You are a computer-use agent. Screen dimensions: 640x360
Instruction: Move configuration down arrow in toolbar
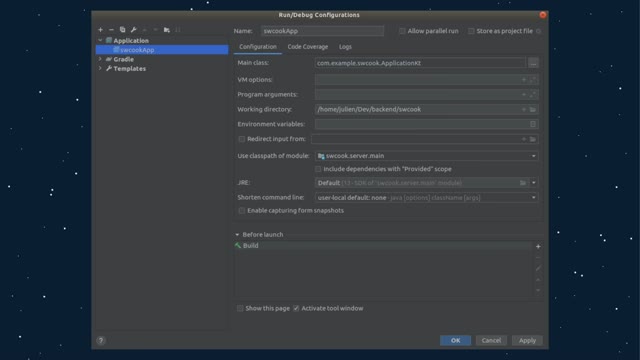click(x=156, y=30)
